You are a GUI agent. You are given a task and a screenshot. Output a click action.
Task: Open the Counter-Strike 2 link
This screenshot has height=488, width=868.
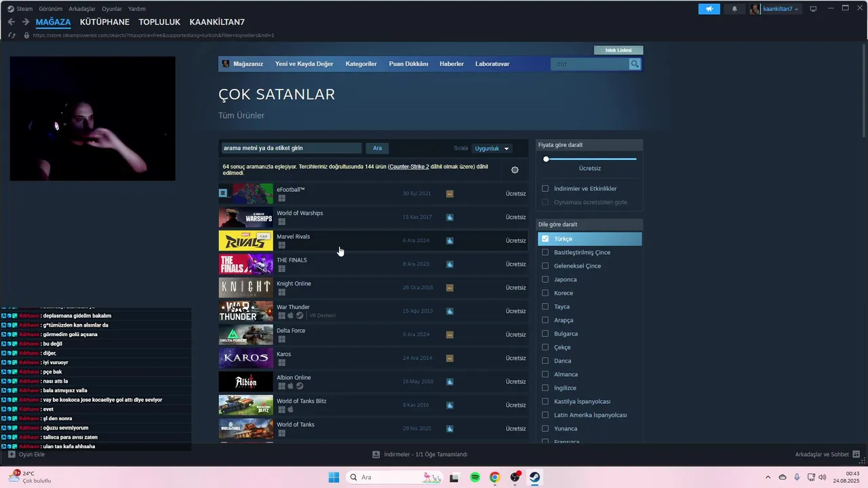click(x=409, y=167)
